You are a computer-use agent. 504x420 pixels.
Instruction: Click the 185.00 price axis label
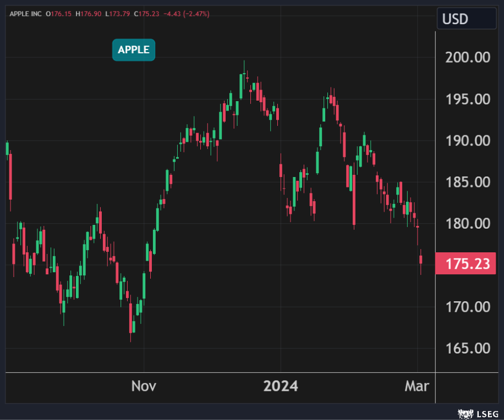[x=467, y=182]
